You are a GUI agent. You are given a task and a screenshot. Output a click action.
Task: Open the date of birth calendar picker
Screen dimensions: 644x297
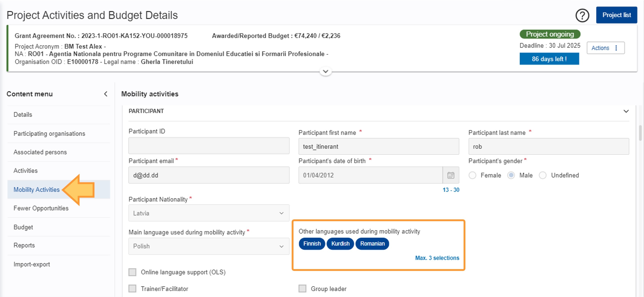pyautogui.click(x=451, y=175)
